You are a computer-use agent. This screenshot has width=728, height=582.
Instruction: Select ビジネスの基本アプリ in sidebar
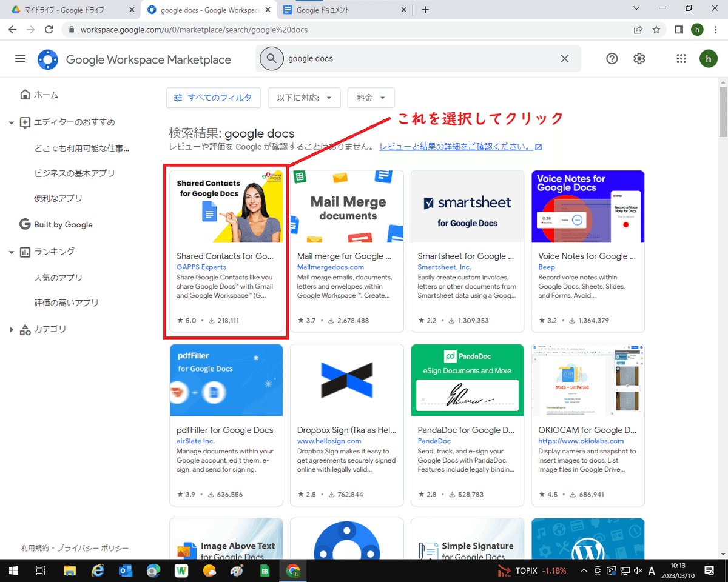pos(75,173)
